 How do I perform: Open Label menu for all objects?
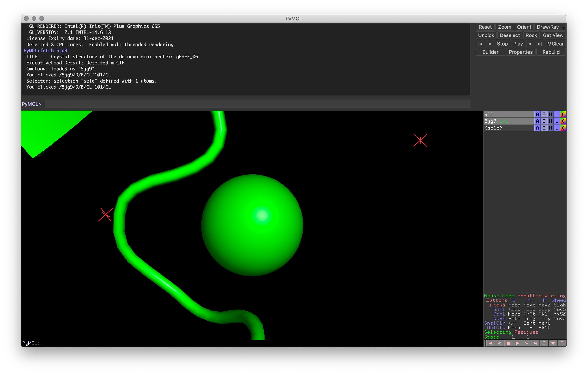pos(556,114)
